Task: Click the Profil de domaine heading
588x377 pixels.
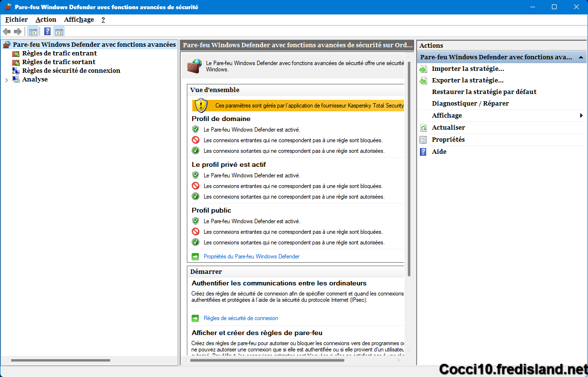Action: pos(221,119)
